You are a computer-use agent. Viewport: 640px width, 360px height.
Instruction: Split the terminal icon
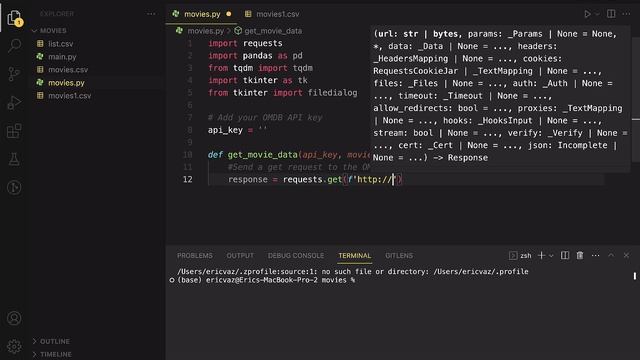pos(565,256)
